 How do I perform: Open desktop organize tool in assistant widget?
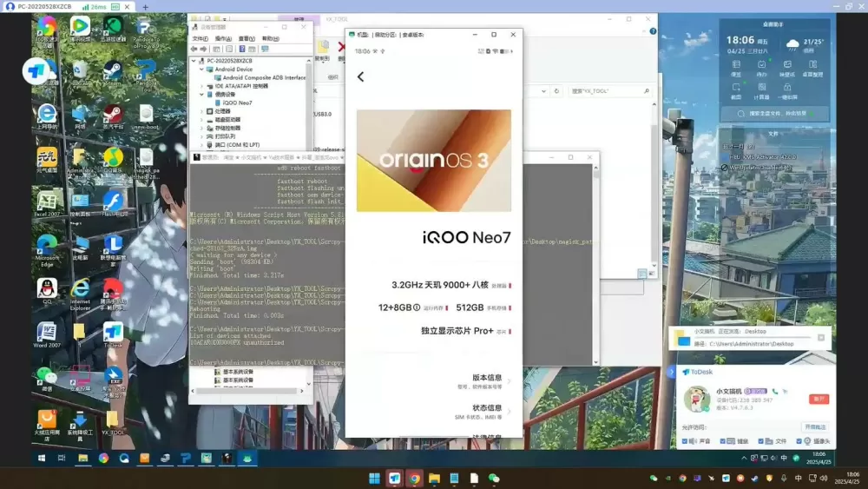(x=812, y=68)
